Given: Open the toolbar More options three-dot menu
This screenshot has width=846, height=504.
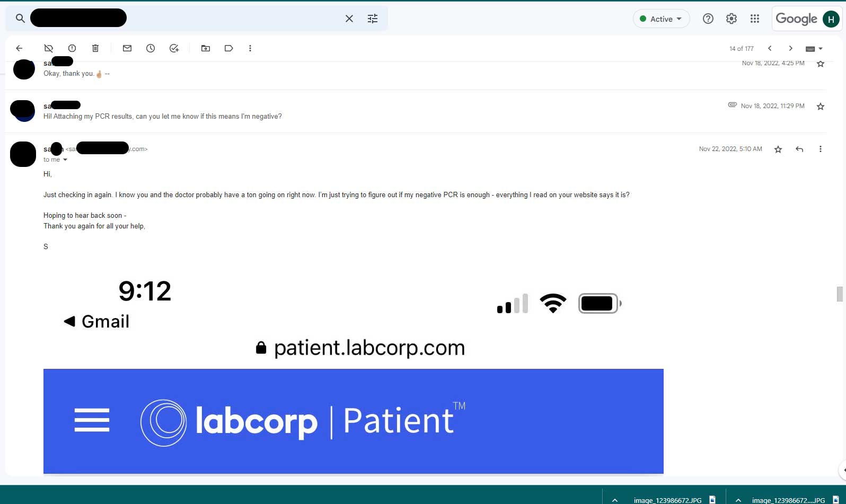Looking at the screenshot, I should point(250,48).
